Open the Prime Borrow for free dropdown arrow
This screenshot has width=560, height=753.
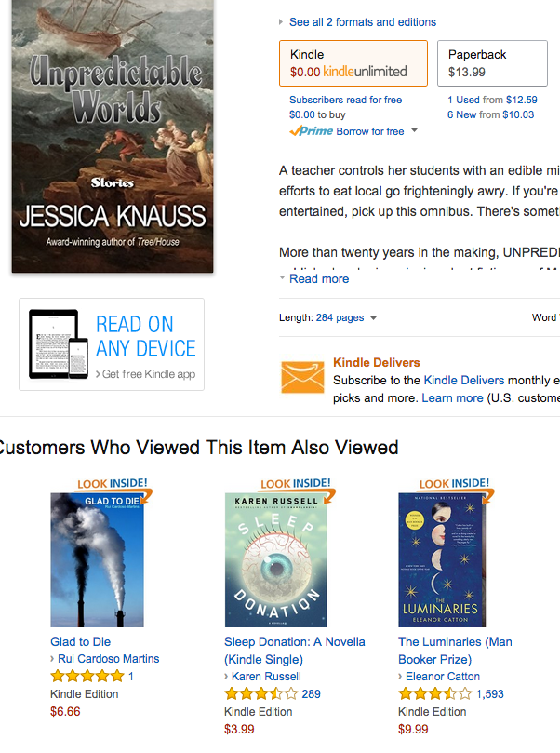click(x=415, y=130)
